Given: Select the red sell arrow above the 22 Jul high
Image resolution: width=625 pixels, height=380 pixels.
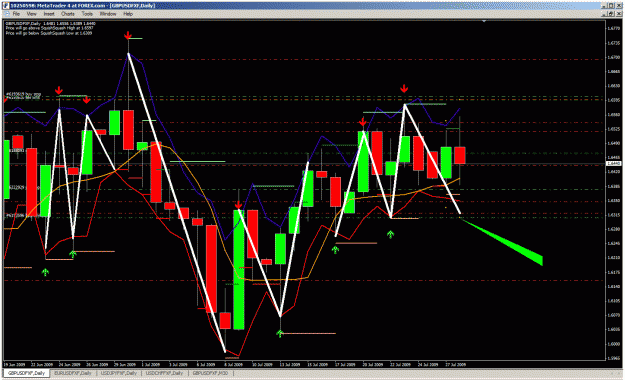Looking at the screenshot, I should pyautogui.click(x=404, y=89).
